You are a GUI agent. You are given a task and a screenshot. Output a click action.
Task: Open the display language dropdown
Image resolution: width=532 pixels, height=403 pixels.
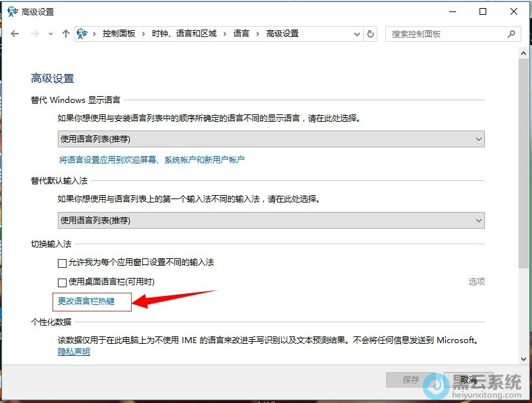point(271,139)
